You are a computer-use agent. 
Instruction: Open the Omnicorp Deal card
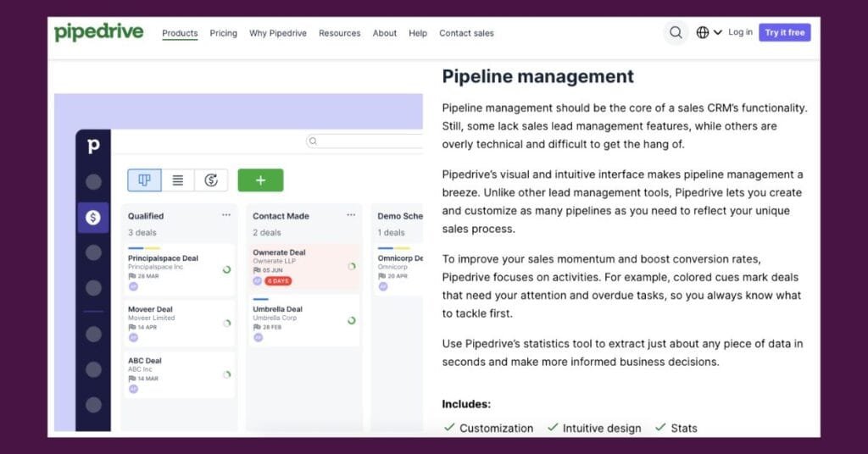point(398,270)
